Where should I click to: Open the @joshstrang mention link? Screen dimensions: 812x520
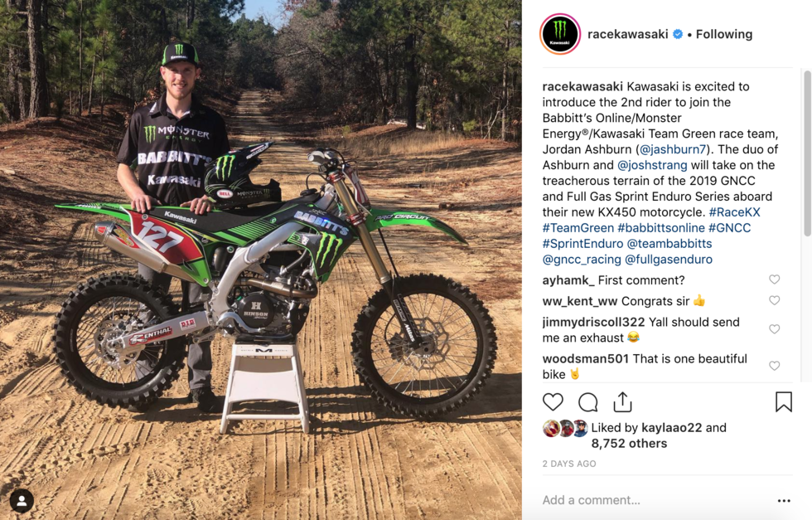click(652, 165)
